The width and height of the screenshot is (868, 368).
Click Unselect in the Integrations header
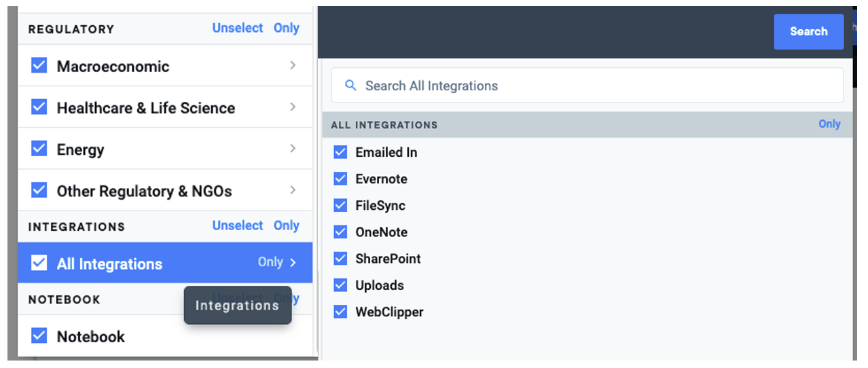238,225
